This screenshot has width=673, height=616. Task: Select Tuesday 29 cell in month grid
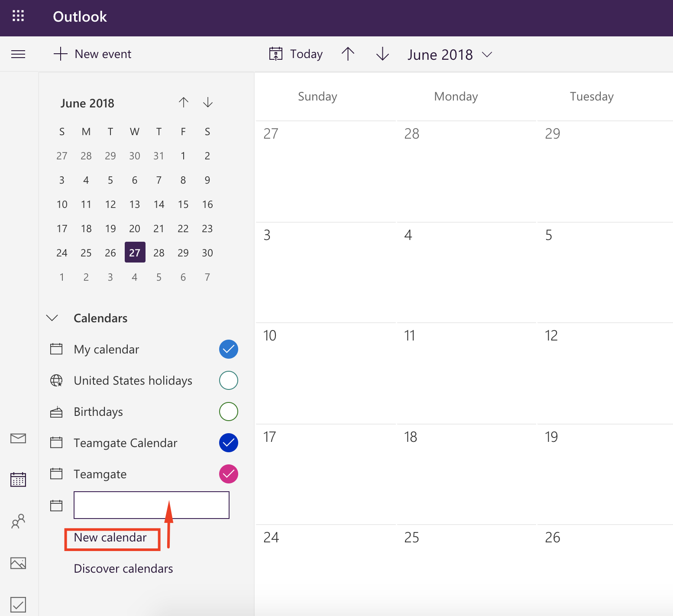[605, 172]
